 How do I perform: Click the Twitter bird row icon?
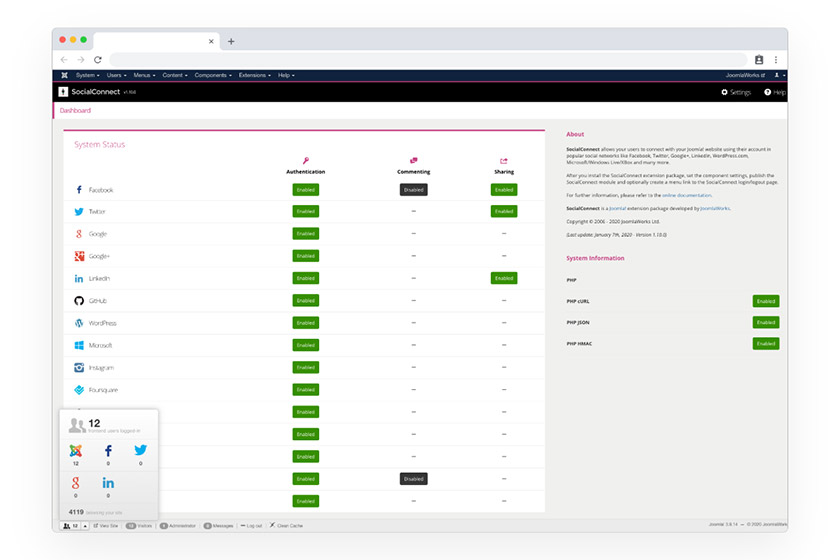point(79,212)
